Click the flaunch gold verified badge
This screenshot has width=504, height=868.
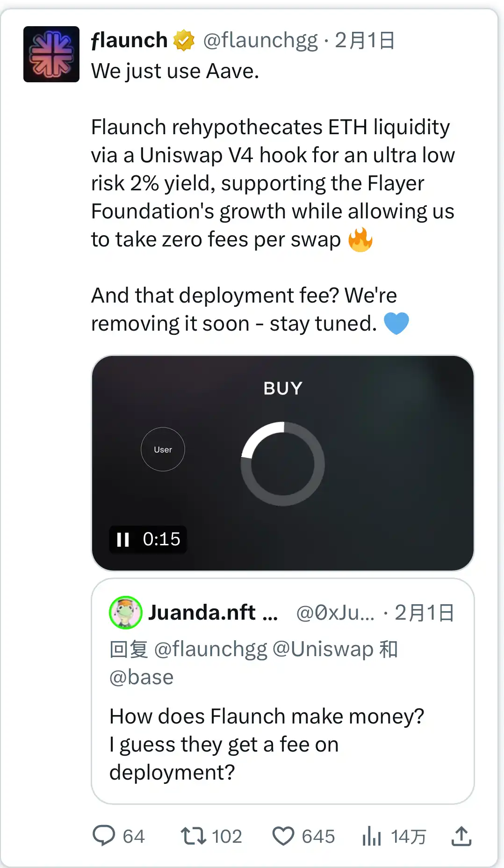coord(184,40)
